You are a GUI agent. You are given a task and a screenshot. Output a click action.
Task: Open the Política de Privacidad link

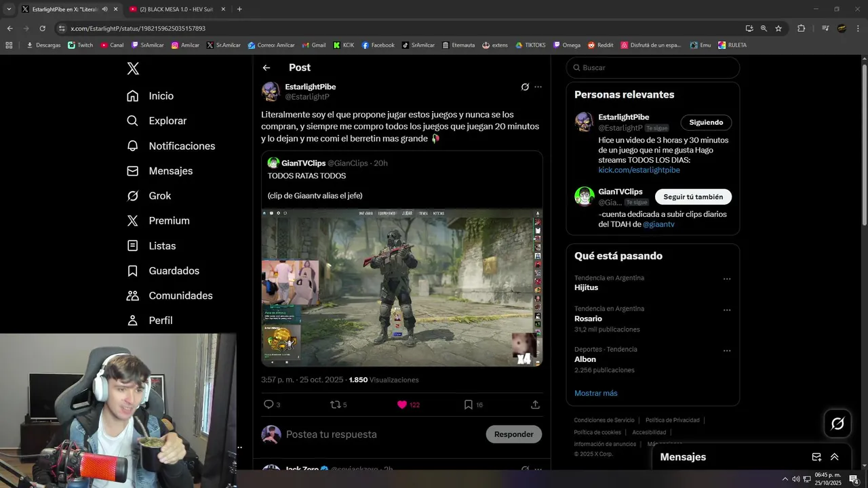(672, 420)
